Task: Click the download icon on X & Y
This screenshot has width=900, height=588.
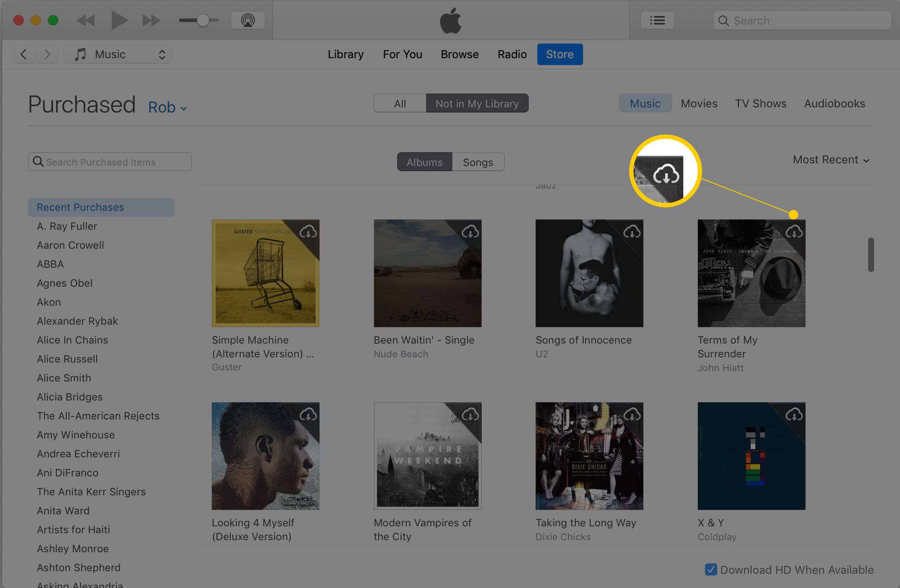Action: click(x=793, y=413)
